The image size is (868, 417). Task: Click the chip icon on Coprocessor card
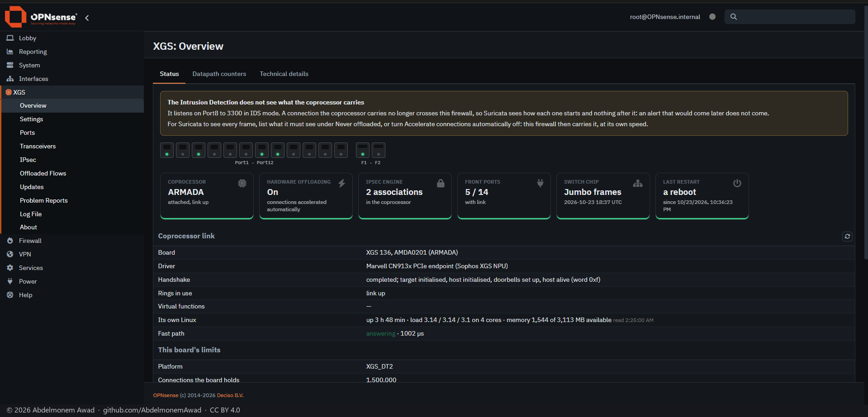[242, 183]
